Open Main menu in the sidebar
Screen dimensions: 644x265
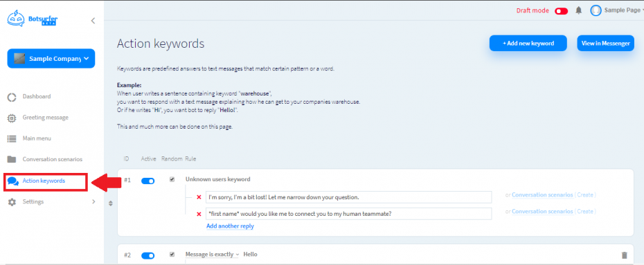(37, 138)
